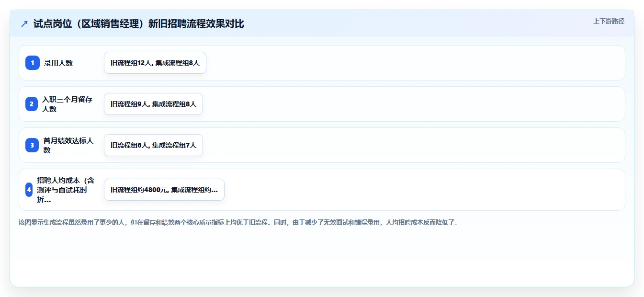
Task: Click the step 2 number badge
Action: coord(32,104)
